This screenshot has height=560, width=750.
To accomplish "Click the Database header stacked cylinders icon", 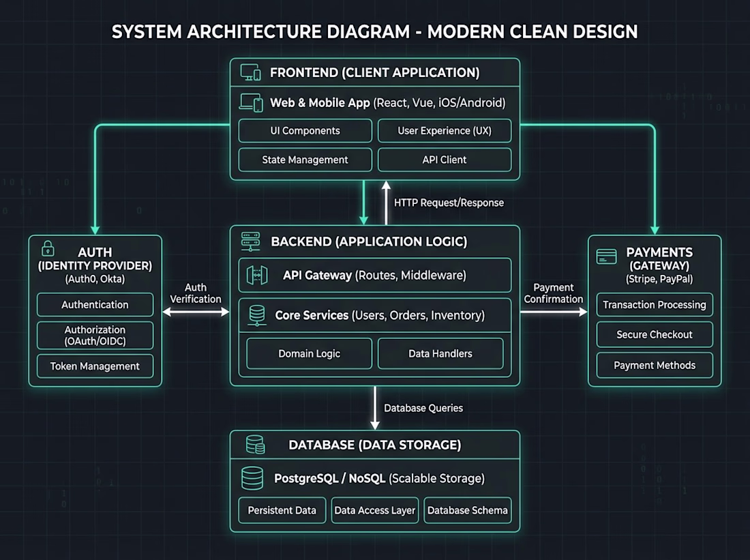I will [255, 445].
